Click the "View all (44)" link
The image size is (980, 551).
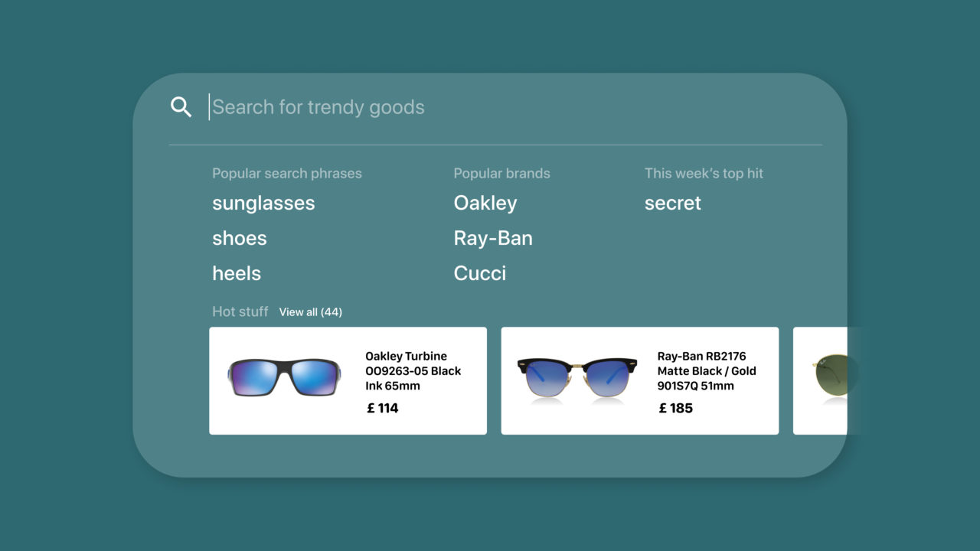[310, 312]
